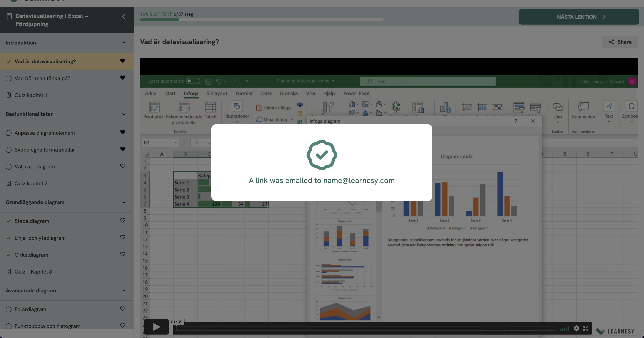
Task: Favorite the 'Cirkeldiagram' lesson
Action: [123, 254]
